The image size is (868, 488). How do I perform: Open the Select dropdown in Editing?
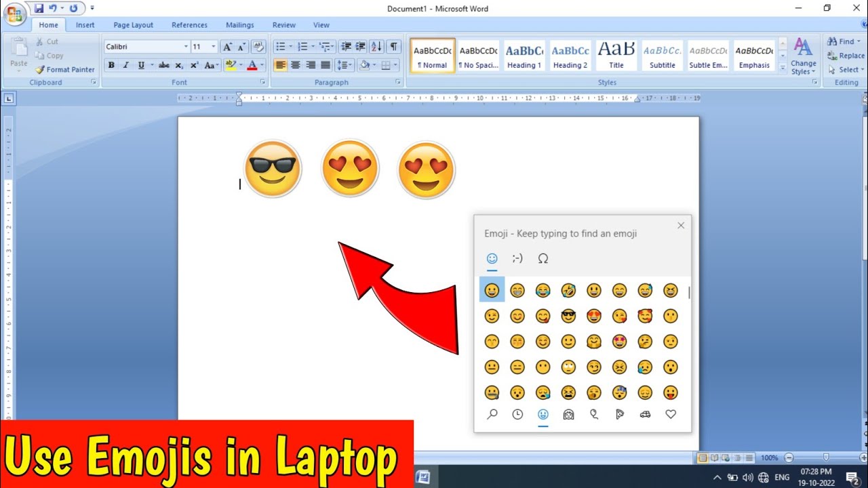tap(846, 70)
